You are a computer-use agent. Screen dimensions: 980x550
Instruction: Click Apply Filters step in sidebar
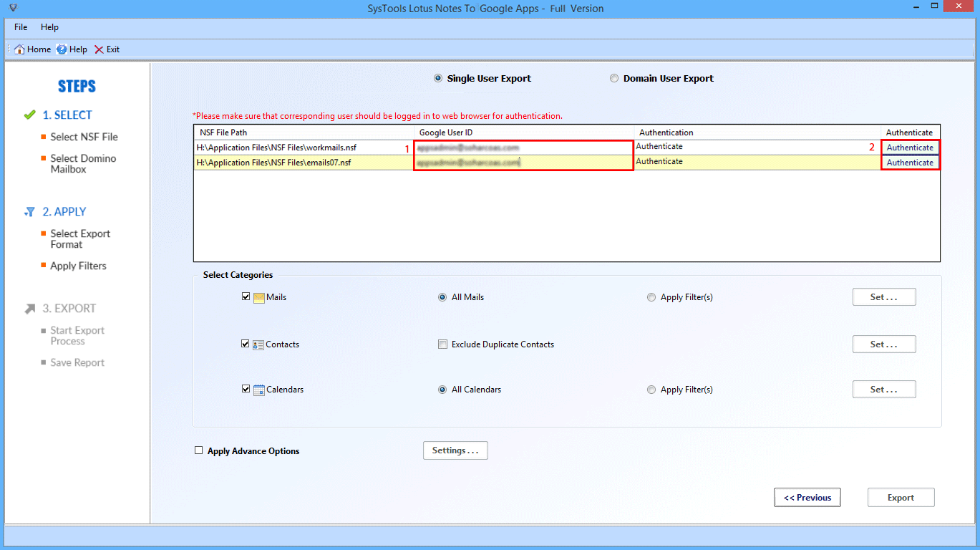(78, 266)
